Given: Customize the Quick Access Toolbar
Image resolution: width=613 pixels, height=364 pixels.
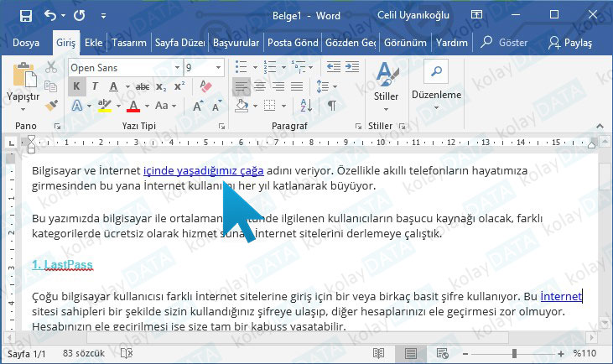Looking at the screenshot, I should point(103,16).
